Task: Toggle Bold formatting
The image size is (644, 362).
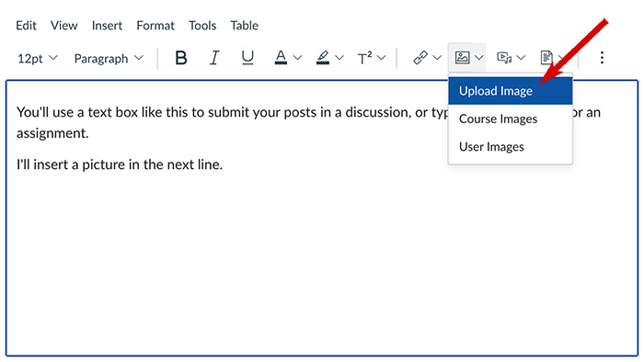Action: 180,58
